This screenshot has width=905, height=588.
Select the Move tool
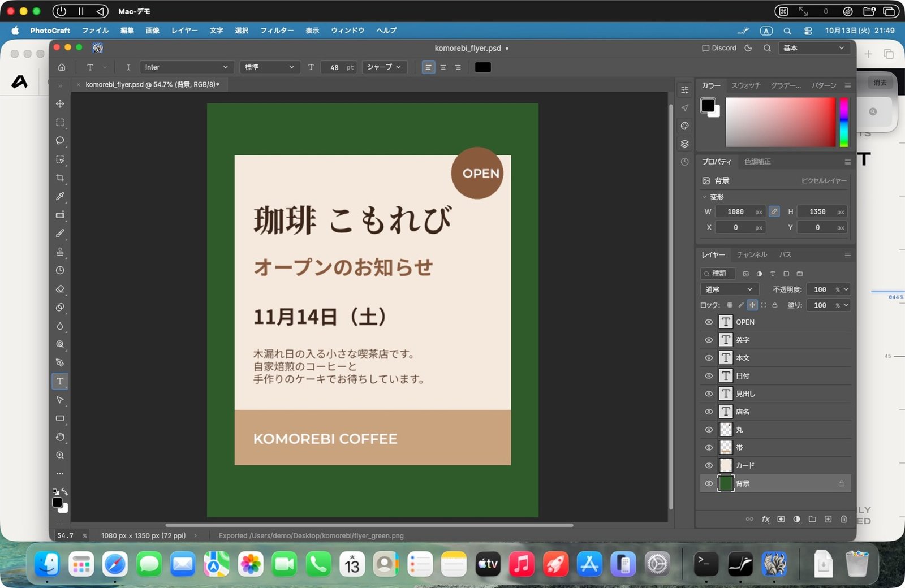[60, 103]
